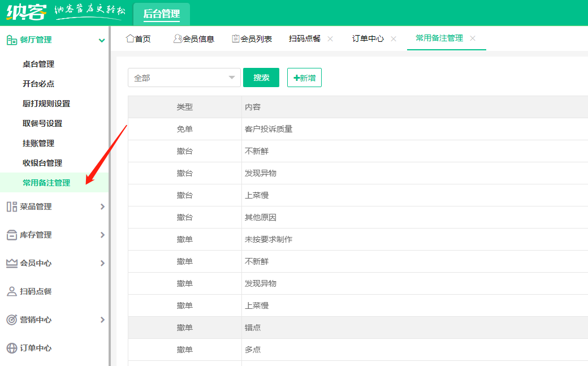Click the +新增 add button
Viewport: 588px width, 366px height.
coord(304,77)
